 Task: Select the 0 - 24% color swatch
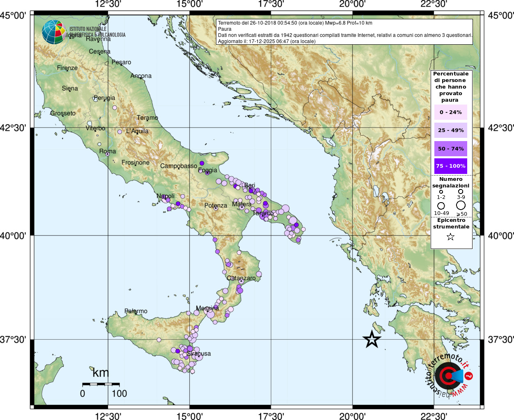pyautogui.click(x=451, y=112)
